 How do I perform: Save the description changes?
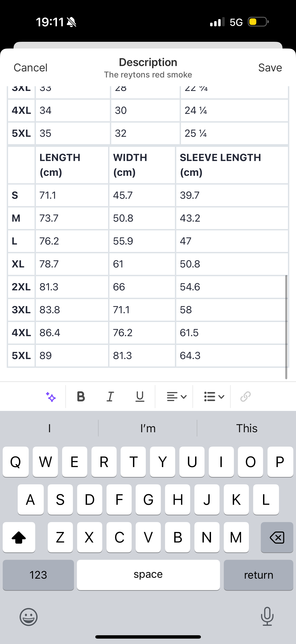click(x=270, y=68)
